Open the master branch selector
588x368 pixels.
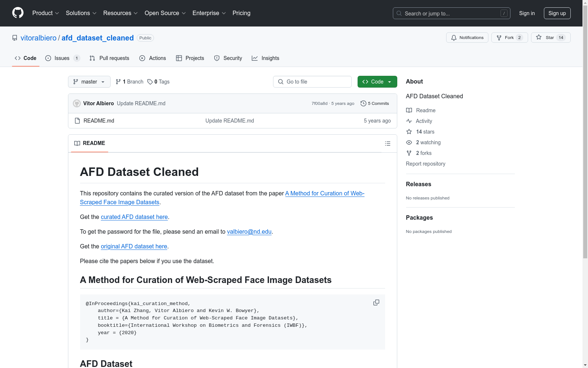coord(89,82)
